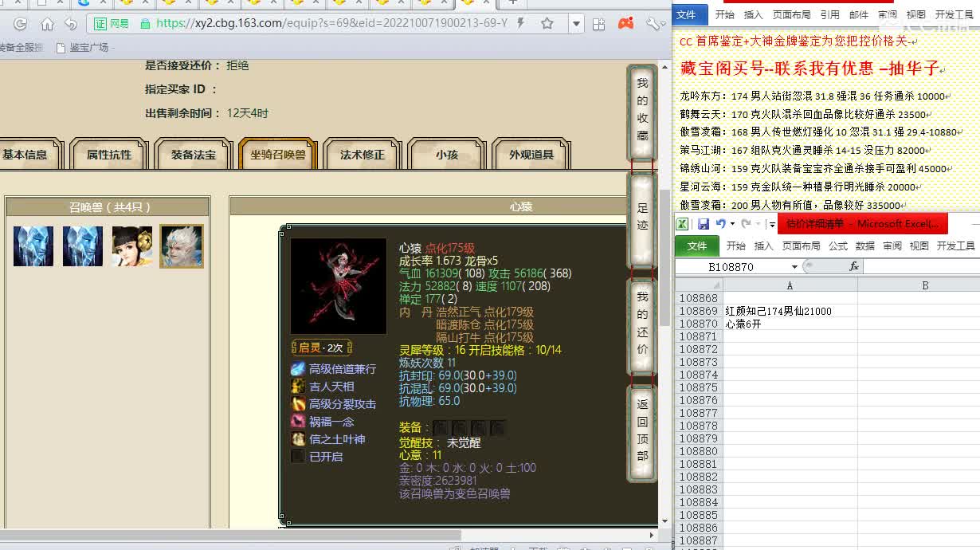Switch to the 法术修正 tab
The height and width of the screenshot is (550, 980).
click(x=363, y=155)
